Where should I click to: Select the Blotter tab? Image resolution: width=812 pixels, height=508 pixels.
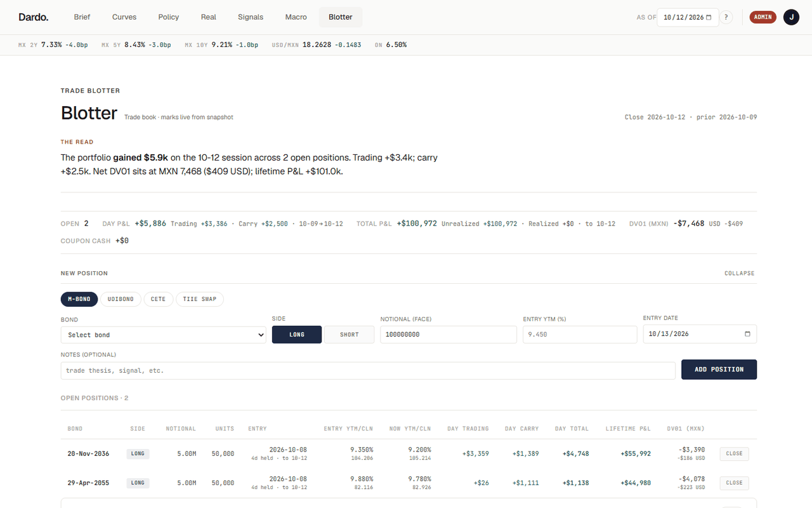pos(341,17)
